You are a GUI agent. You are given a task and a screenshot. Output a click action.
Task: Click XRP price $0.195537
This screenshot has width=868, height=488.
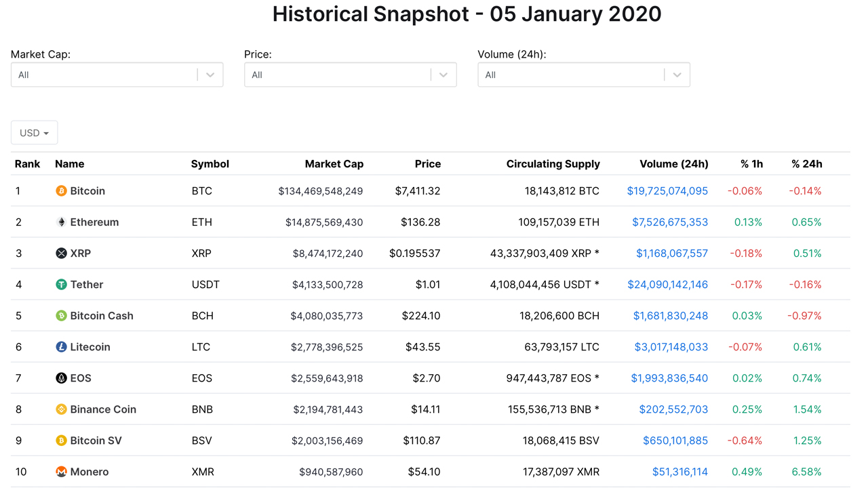415,253
